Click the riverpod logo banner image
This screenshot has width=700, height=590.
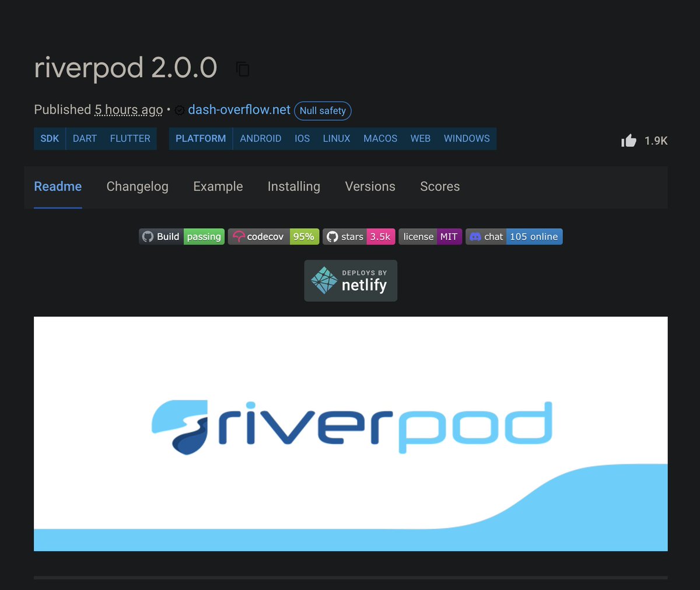[351, 434]
